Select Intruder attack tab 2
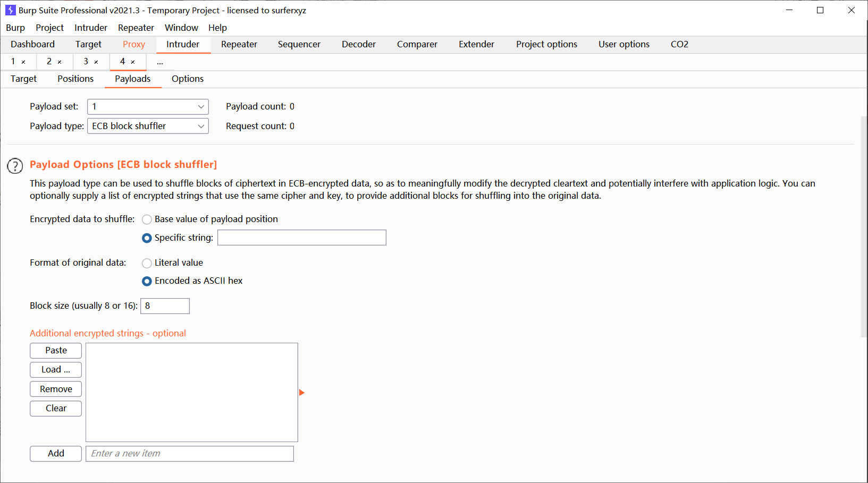The width and height of the screenshot is (868, 483). (x=49, y=62)
